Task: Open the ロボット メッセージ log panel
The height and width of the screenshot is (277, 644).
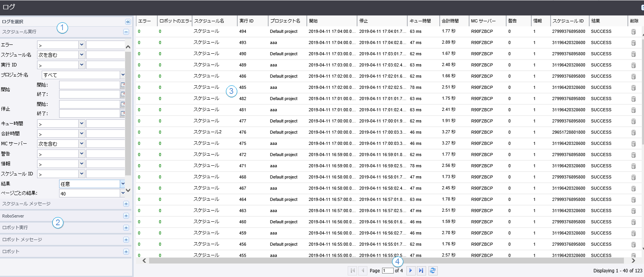Action: (x=126, y=240)
